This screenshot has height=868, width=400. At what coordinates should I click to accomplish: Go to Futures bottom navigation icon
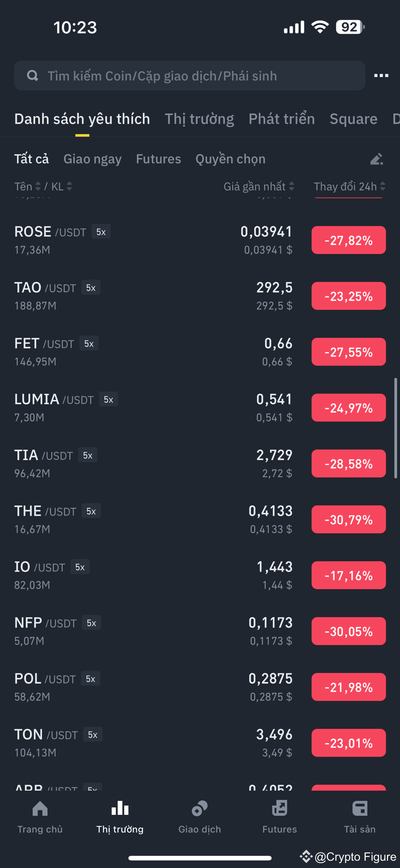(x=280, y=808)
